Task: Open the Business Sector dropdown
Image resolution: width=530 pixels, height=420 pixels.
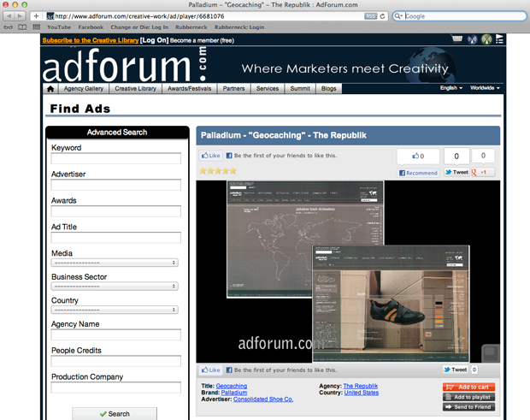Action: pyautogui.click(x=115, y=287)
